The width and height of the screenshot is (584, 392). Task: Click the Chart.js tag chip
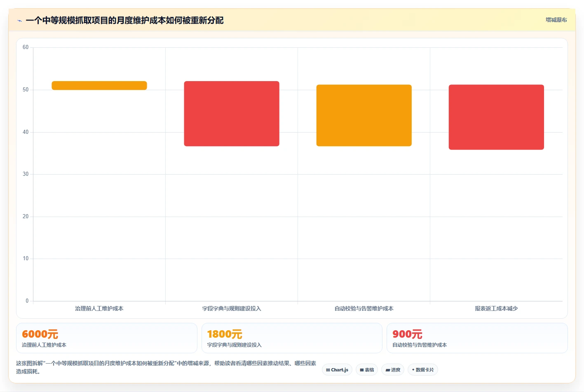(337, 370)
